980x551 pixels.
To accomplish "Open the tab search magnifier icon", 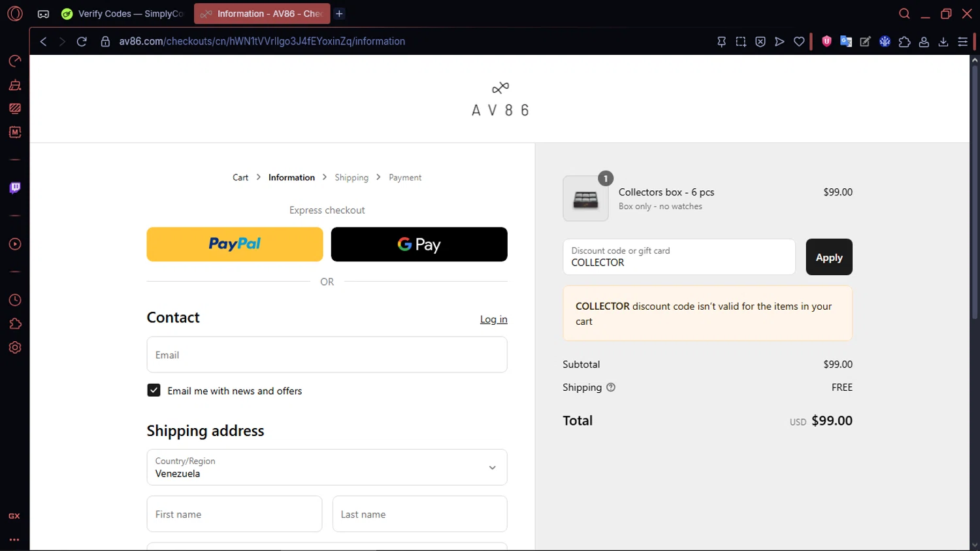I will pyautogui.click(x=904, y=14).
